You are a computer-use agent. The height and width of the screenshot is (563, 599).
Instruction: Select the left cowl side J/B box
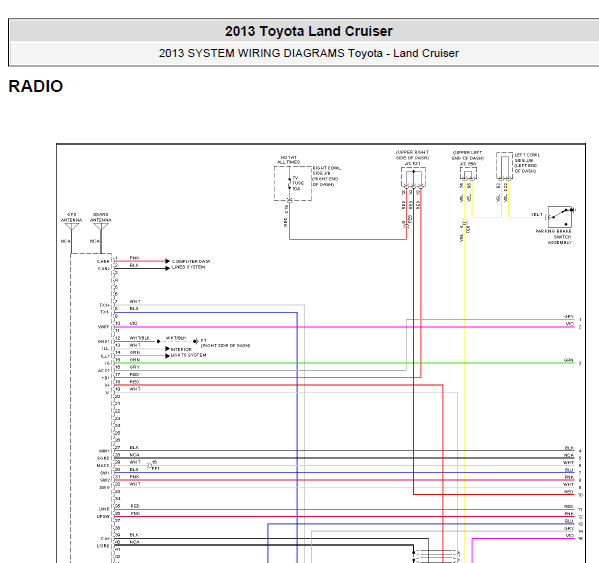click(505, 166)
